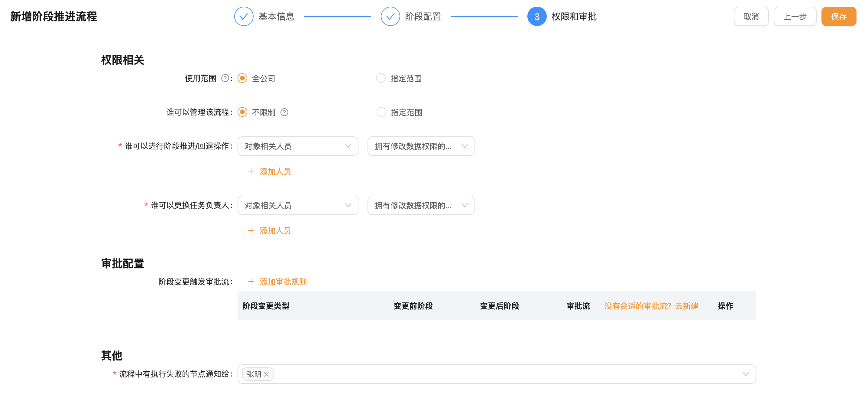Click the 取消 button

click(x=751, y=16)
